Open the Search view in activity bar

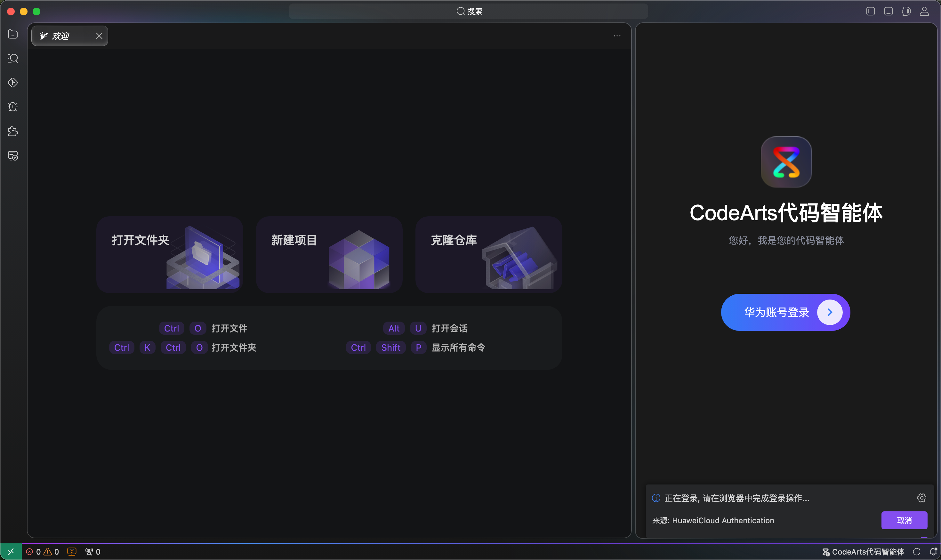click(x=13, y=59)
